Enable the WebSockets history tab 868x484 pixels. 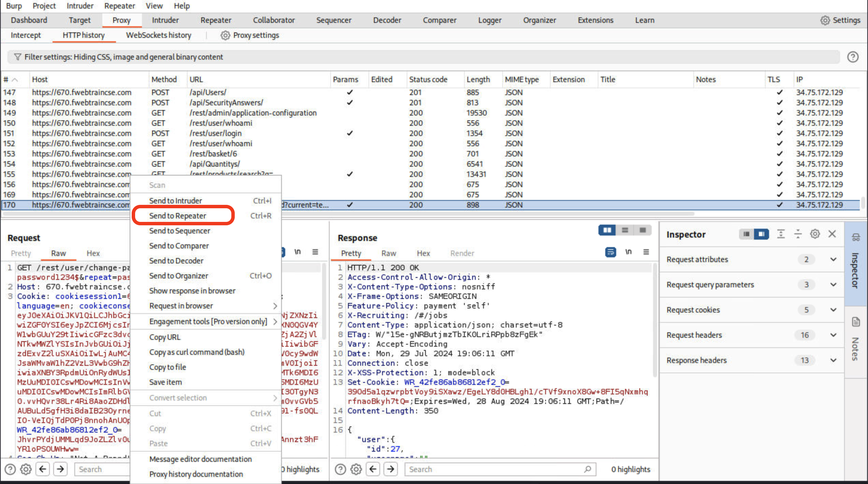click(158, 34)
